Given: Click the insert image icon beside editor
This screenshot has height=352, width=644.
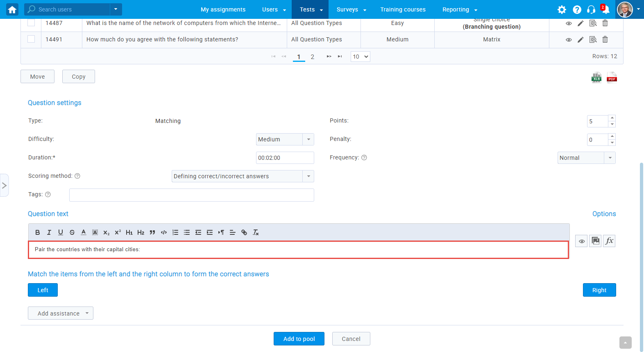Looking at the screenshot, I should point(595,241).
